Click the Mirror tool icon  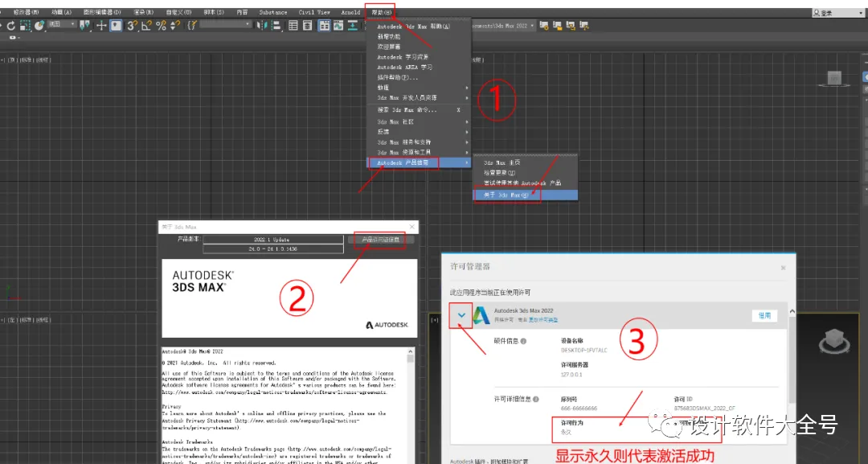tap(262, 26)
